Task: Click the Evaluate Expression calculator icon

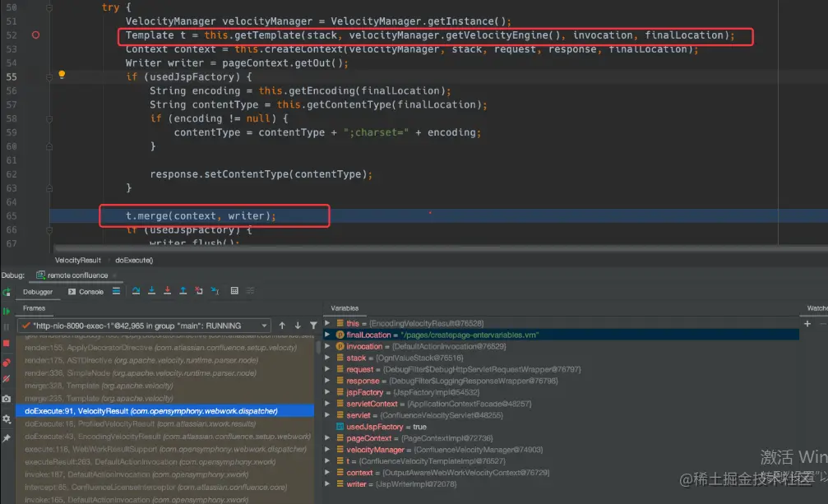Action: click(234, 291)
